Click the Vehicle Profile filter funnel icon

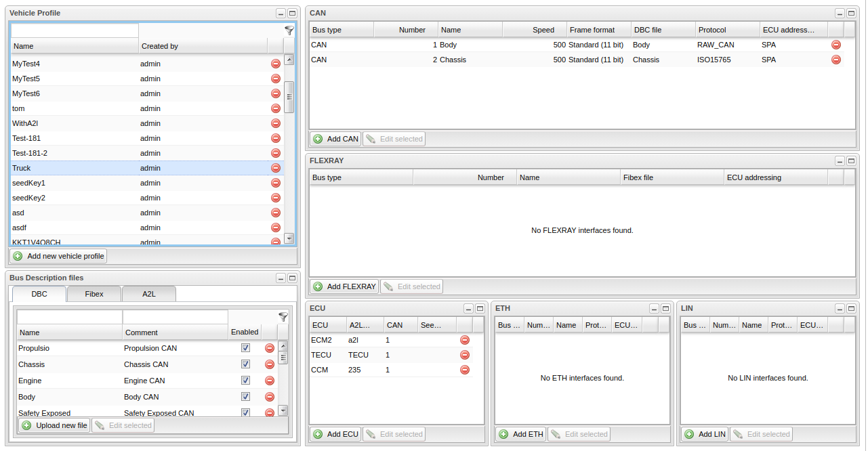[x=289, y=30]
